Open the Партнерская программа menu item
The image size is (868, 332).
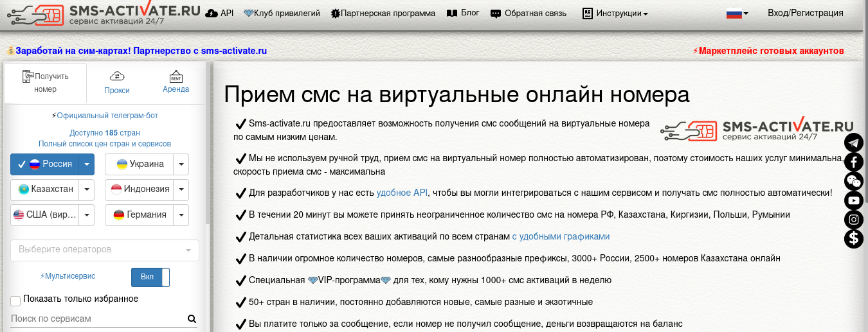coord(383,13)
